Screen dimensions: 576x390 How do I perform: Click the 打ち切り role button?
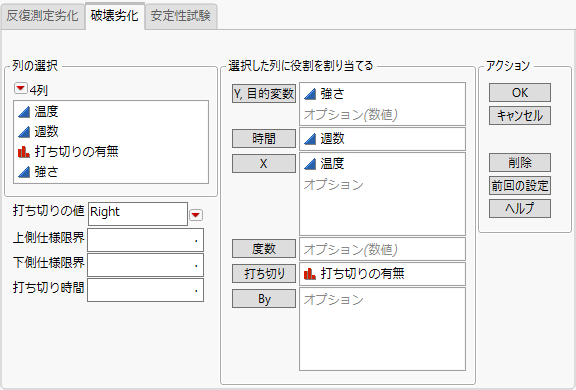[264, 274]
